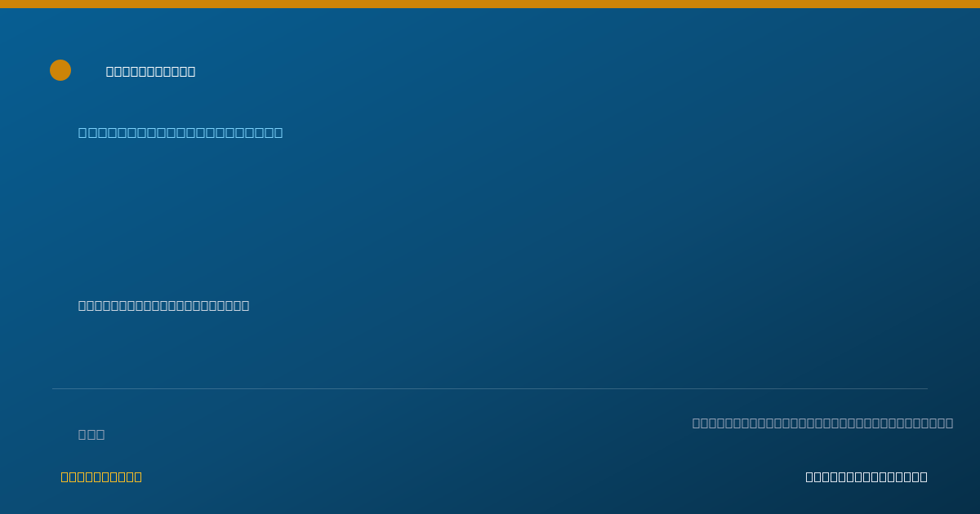Select the white title beside the orange circle

151,72
